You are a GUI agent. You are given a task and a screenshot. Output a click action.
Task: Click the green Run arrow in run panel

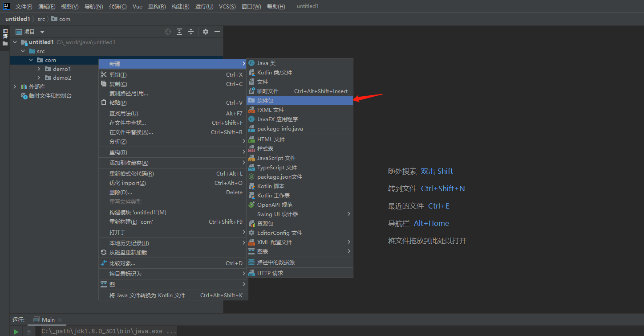(x=16, y=332)
